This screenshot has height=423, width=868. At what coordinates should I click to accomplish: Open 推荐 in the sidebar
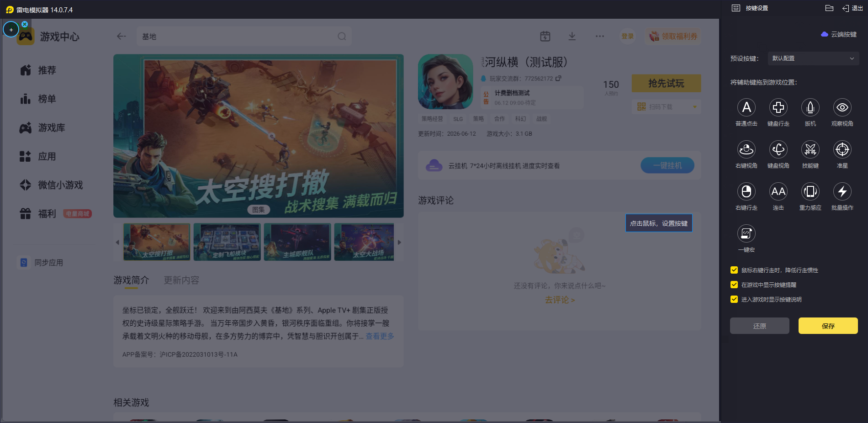(38, 70)
